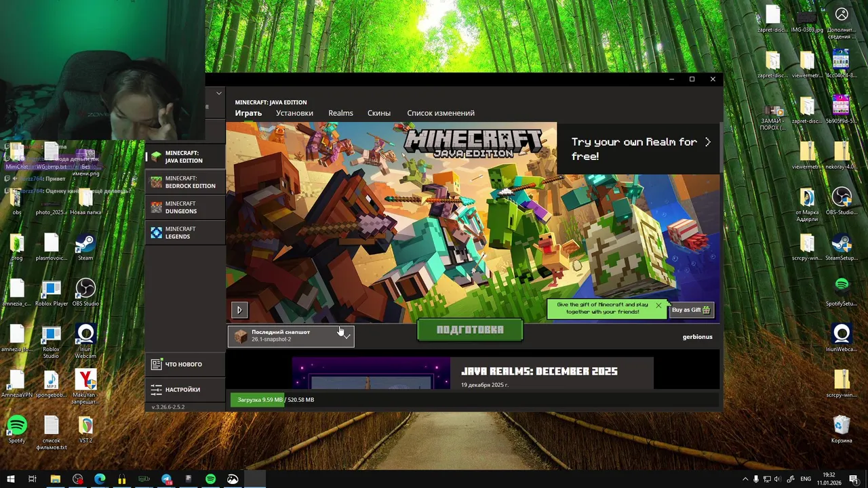
Task: Open the taskbar notification center icon
Action: [x=853, y=479]
